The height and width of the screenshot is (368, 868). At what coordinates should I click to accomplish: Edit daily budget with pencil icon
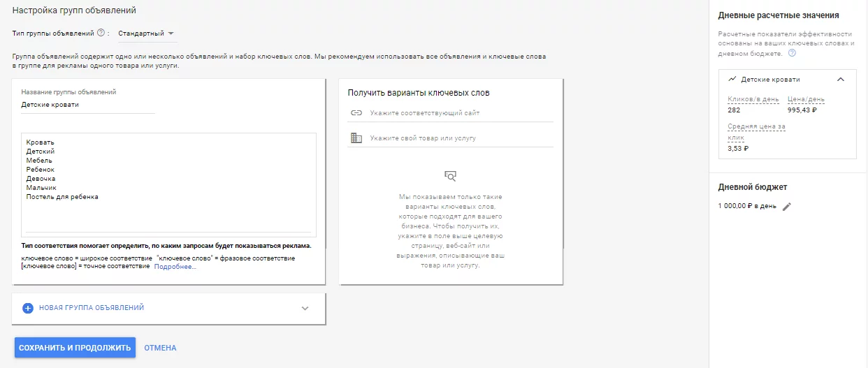pyautogui.click(x=787, y=206)
